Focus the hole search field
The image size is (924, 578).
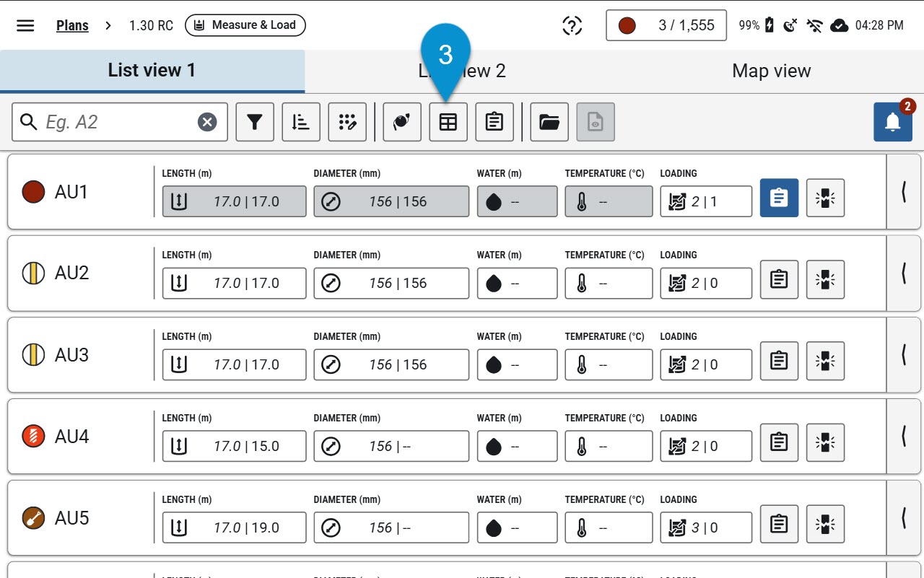tap(120, 122)
